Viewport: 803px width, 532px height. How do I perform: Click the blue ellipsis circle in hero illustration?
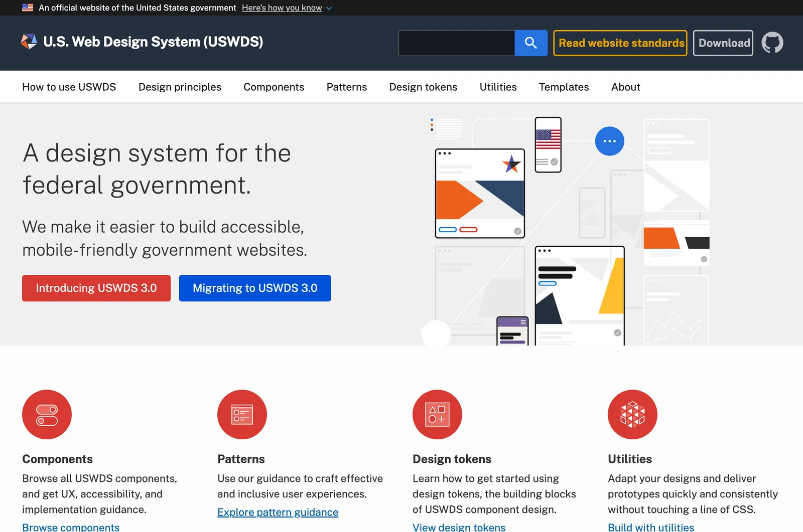[610, 141]
